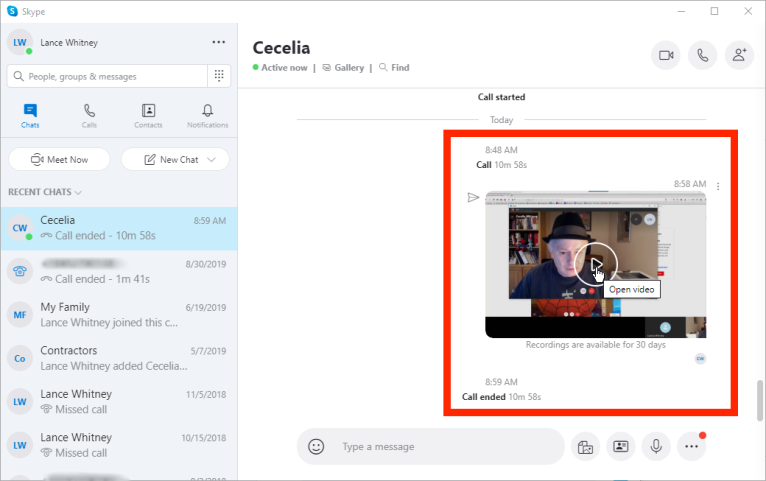766x481 pixels.
Task: Select the Cecelia chat row
Action: tap(119, 228)
